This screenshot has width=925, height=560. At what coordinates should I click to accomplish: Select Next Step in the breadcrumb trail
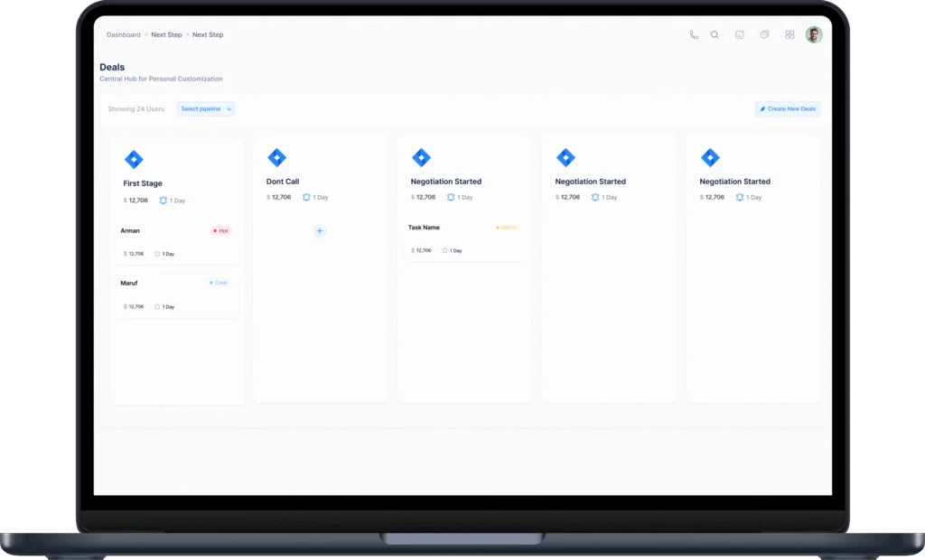click(165, 34)
